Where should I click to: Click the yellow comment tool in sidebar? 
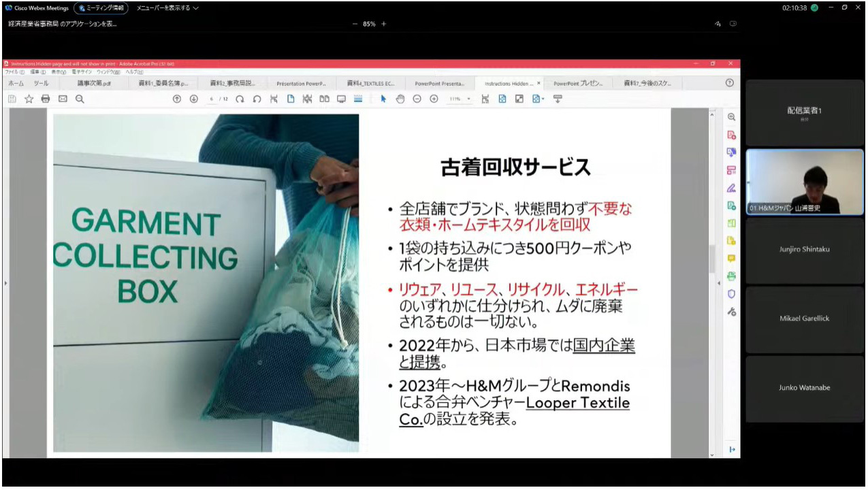point(731,259)
